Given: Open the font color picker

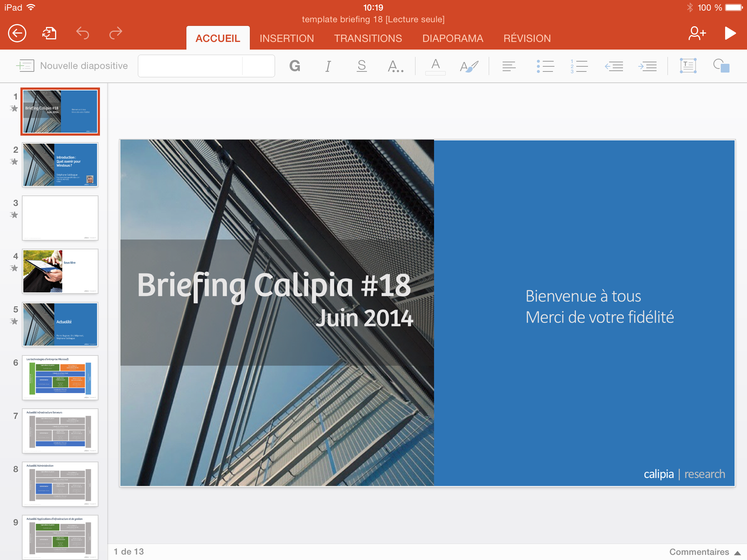Looking at the screenshot, I should click(x=435, y=66).
